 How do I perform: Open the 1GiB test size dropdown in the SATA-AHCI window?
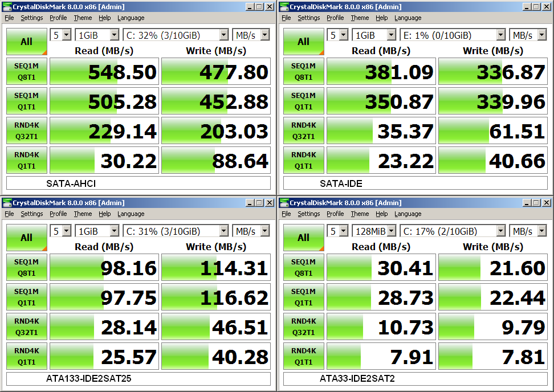(97, 35)
